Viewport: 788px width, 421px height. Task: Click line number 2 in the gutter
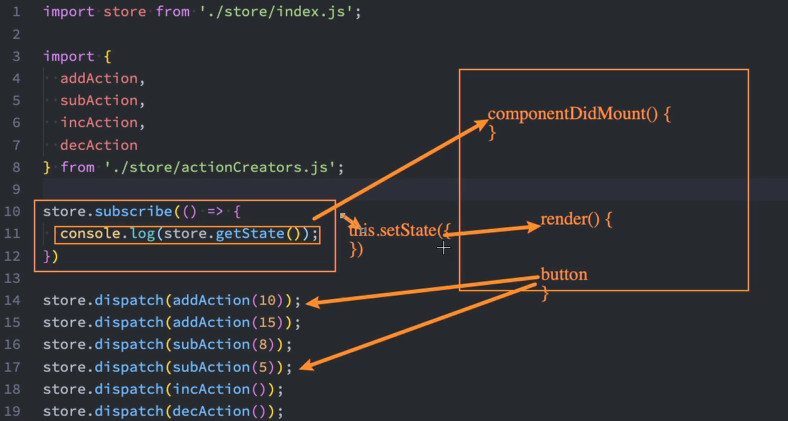click(17, 34)
